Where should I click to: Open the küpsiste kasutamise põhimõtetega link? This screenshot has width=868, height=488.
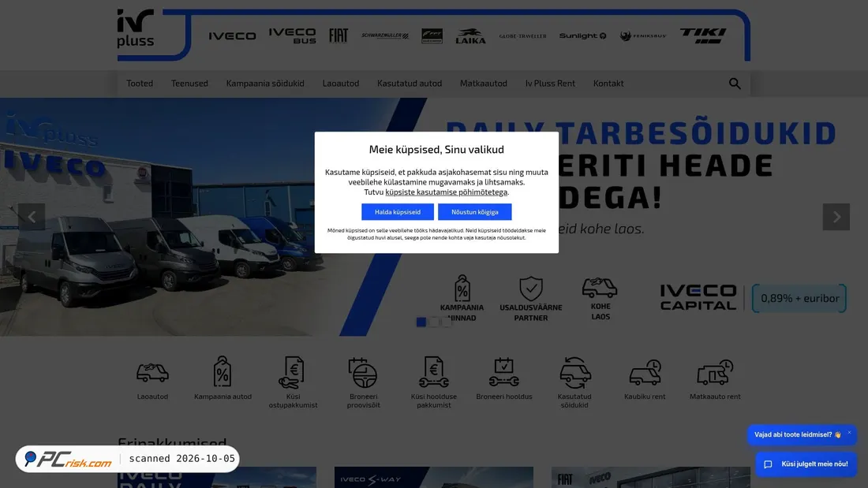coord(446,192)
